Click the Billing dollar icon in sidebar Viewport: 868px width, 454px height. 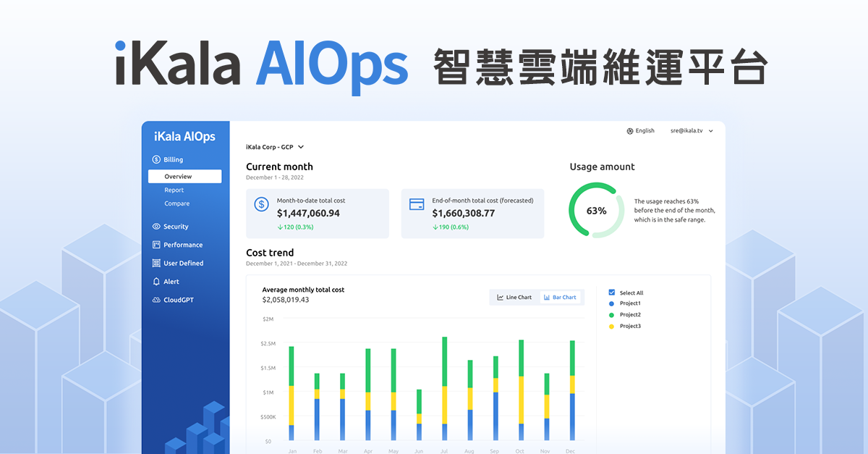pos(155,159)
